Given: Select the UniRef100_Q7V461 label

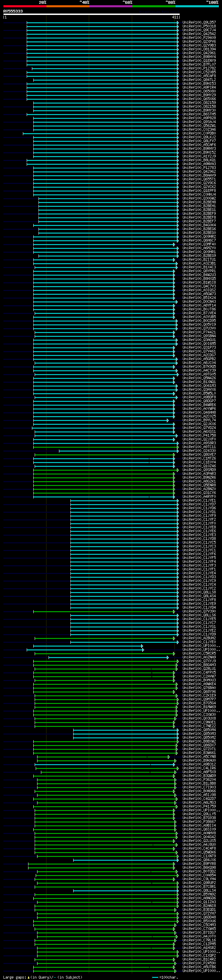Looking at the screenshot, I should [x=199, y=351].
